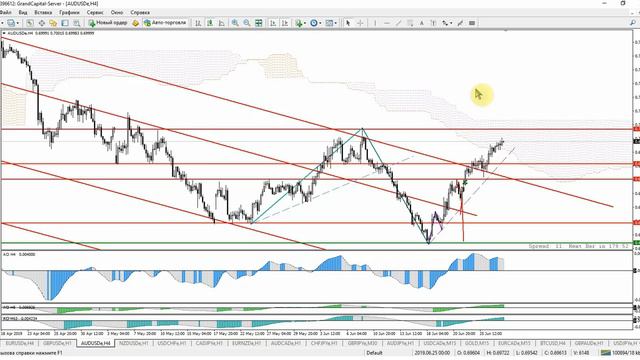Click the Periods clock icon

[313, 23]
